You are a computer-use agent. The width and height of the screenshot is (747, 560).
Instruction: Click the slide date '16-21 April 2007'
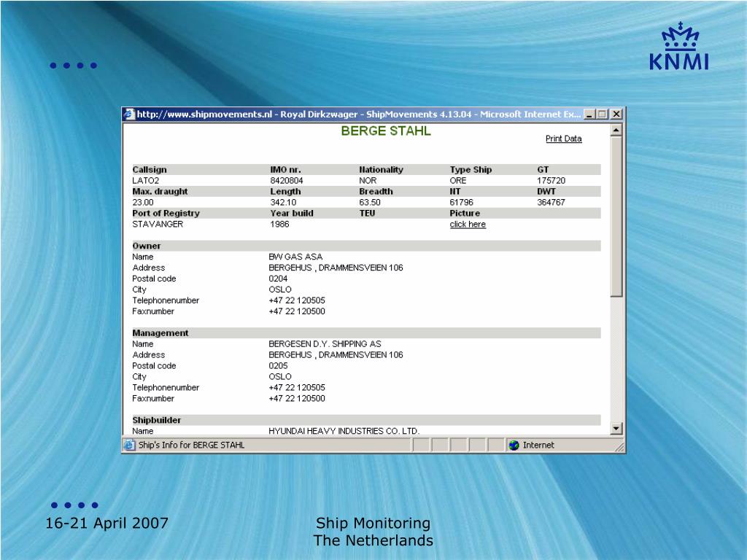click(x=107, y=524)
